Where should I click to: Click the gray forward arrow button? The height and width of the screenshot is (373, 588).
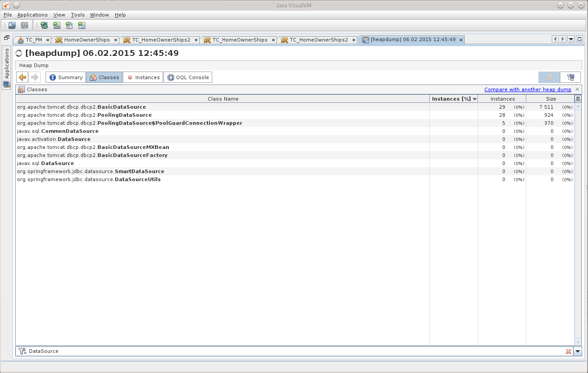click(x=35, y=77)
